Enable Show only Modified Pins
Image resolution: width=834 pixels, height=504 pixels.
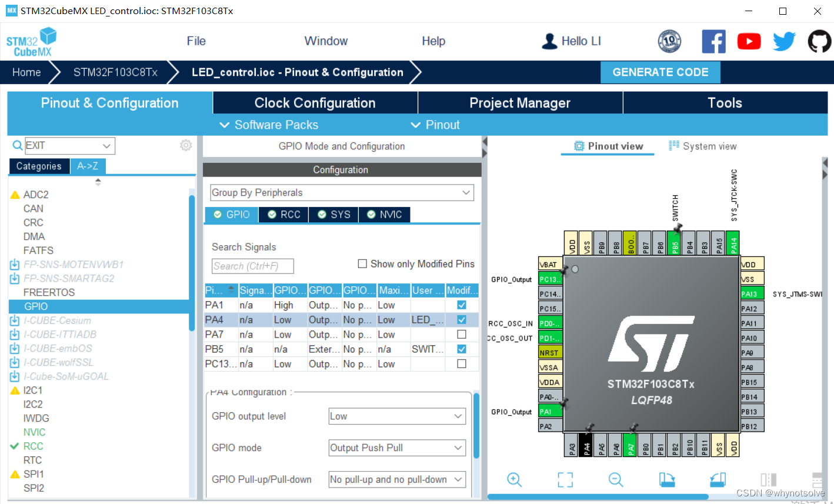pyautogui.click(x=362, y=264)
